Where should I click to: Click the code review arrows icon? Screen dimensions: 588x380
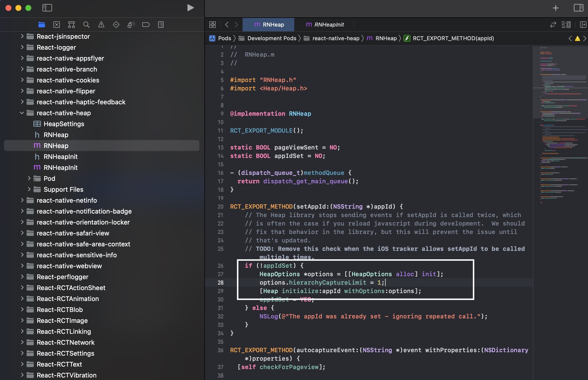point(553,25)
